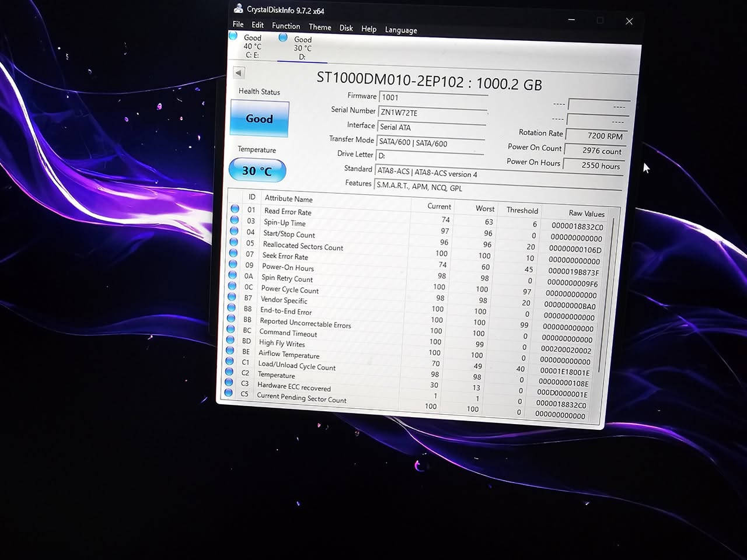Open the Function menu

tap(285, 26)
